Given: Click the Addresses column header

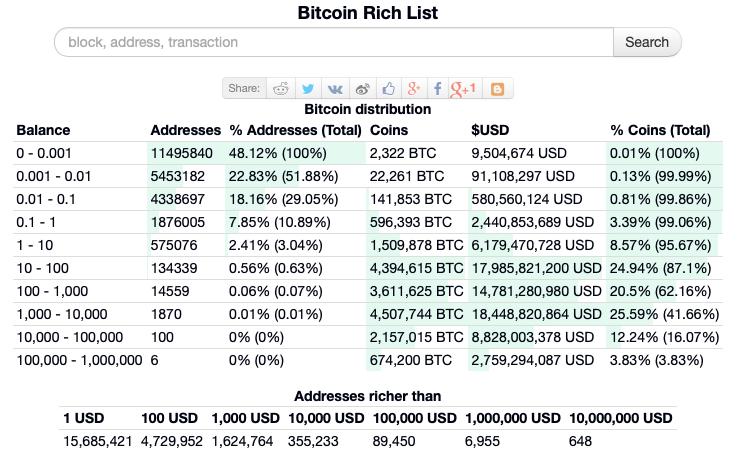Looking at the screenshot, I should (x=186, y=130).
